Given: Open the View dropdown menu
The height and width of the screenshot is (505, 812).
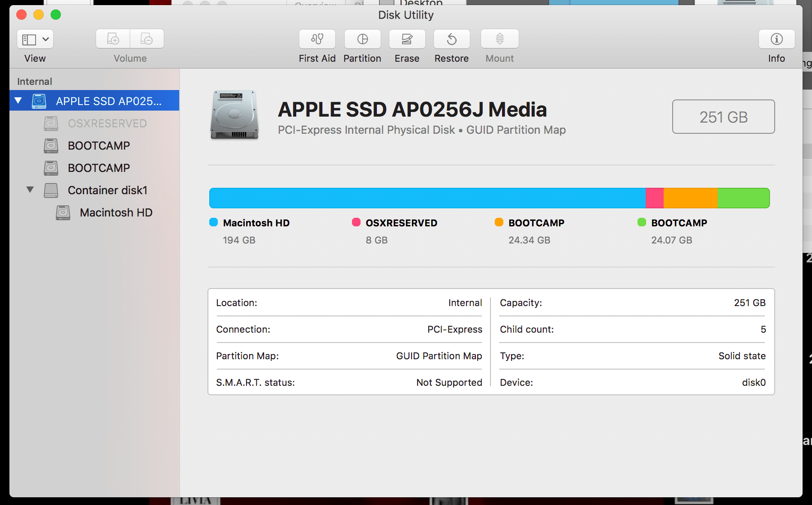Looking at the screenshot, I should click(x=35, y=39).
